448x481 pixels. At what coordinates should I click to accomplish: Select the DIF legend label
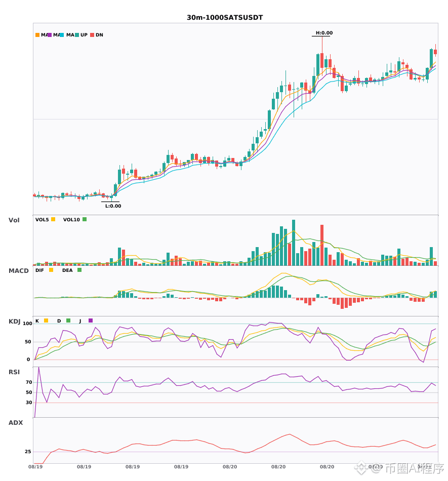[x=39, y=270]
